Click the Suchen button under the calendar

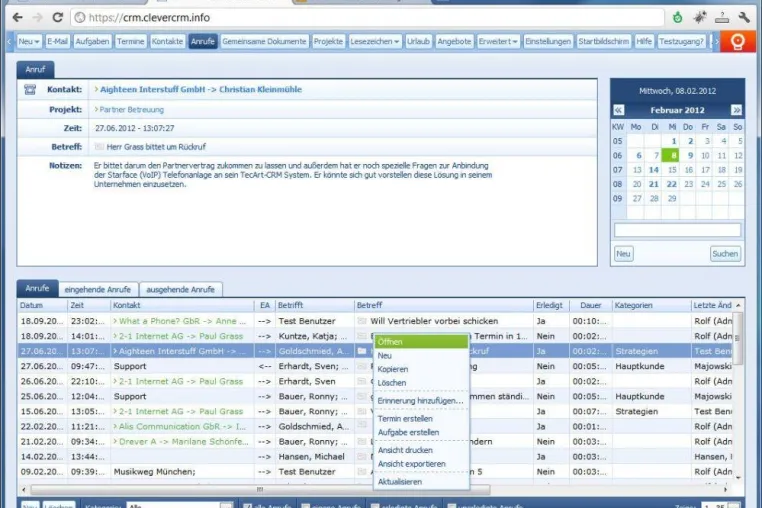pos(725,254)
